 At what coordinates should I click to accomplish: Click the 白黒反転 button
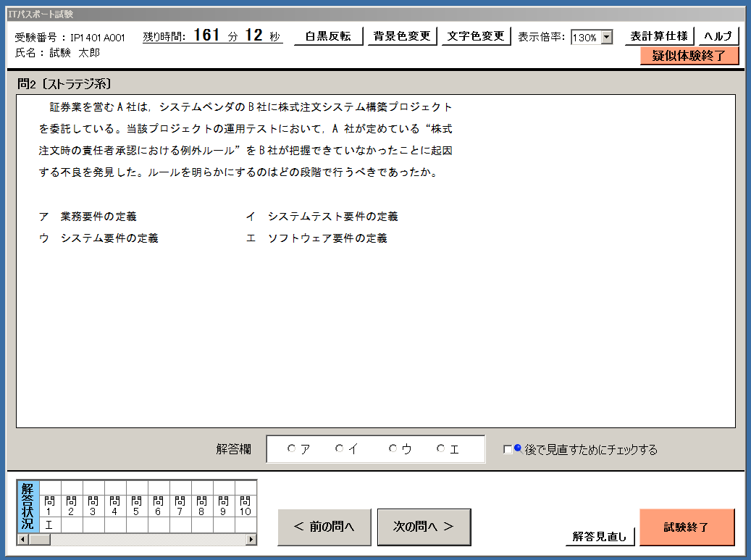point(328,36)
